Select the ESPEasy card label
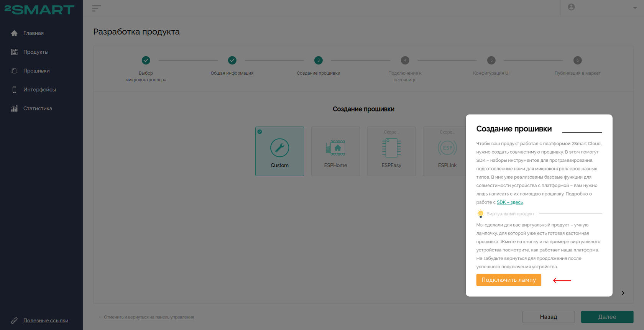The image size is (644, 330). (x=391, y=165)
